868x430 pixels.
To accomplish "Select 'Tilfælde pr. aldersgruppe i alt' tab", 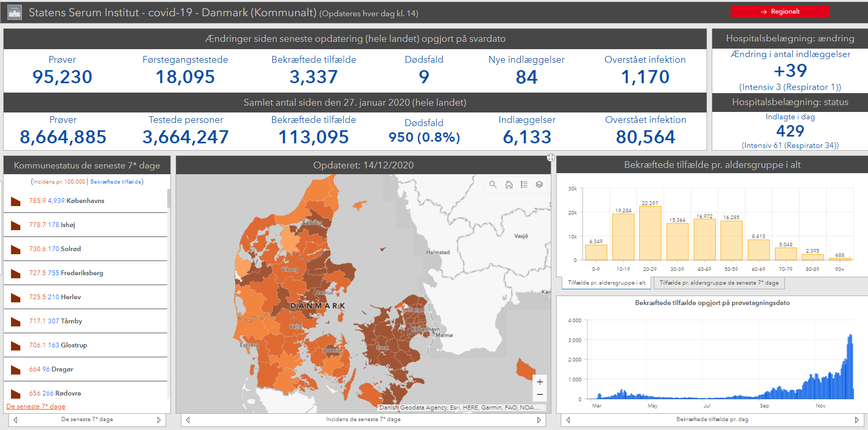I will (x=606, y=283).
